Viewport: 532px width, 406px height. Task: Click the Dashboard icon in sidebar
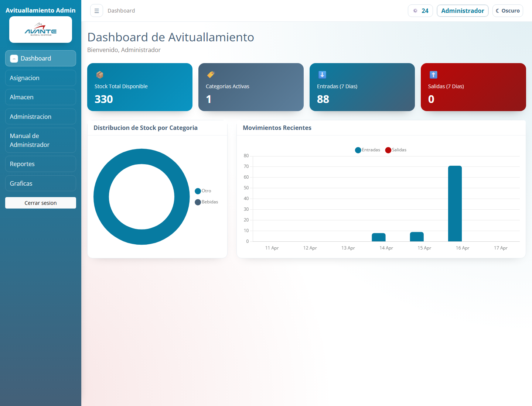click(x=14, y=58)
